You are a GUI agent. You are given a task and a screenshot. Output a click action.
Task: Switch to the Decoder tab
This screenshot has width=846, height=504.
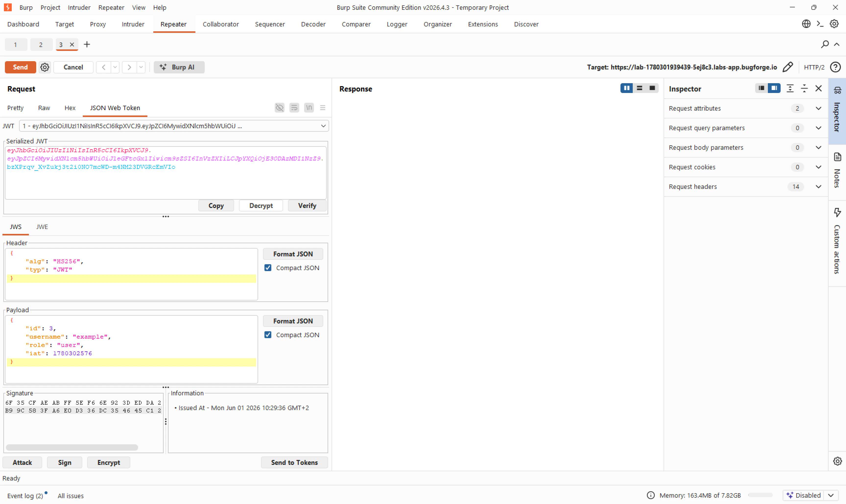(x=313, y=24)
